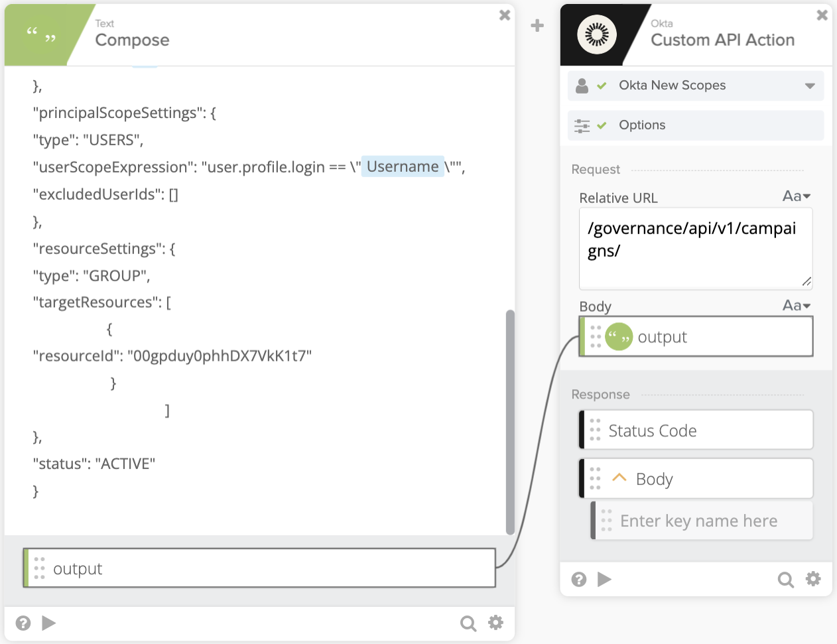
Task: Open the Compose card settings gear
Action: pyautogui.click(x=495, y=622)
